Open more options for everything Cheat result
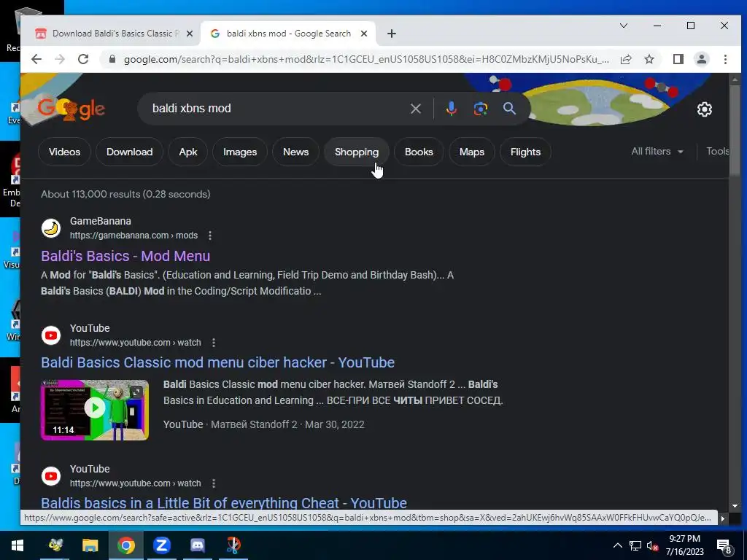Viewport: 747px width, 560px height. (214, 483)
